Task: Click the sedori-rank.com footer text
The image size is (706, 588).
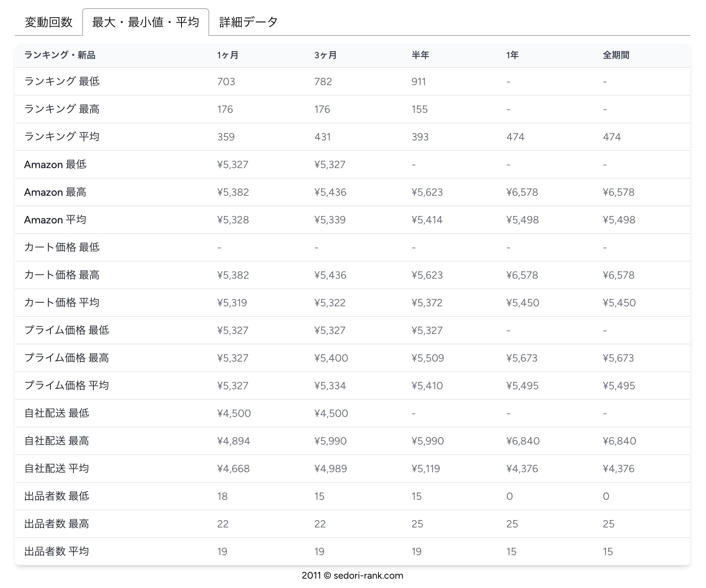Action: (352, 575)
